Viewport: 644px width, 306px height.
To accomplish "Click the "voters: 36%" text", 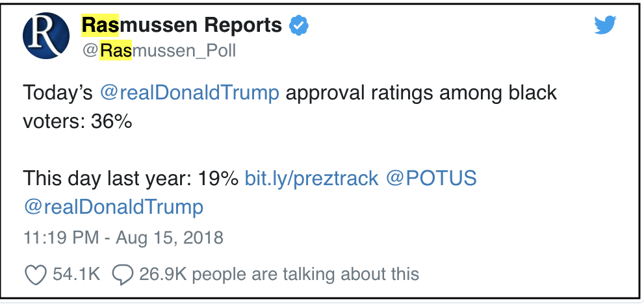I will (x=78, y=121).
